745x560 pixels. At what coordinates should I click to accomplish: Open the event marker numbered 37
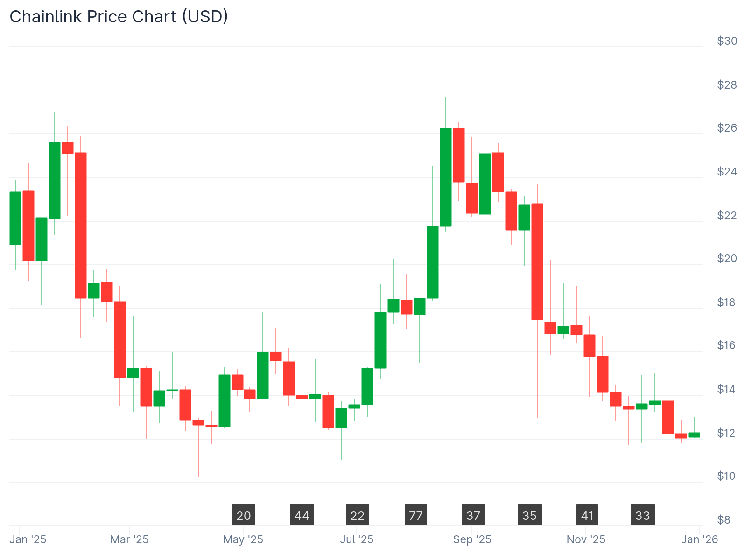click(x=473, y=515)
